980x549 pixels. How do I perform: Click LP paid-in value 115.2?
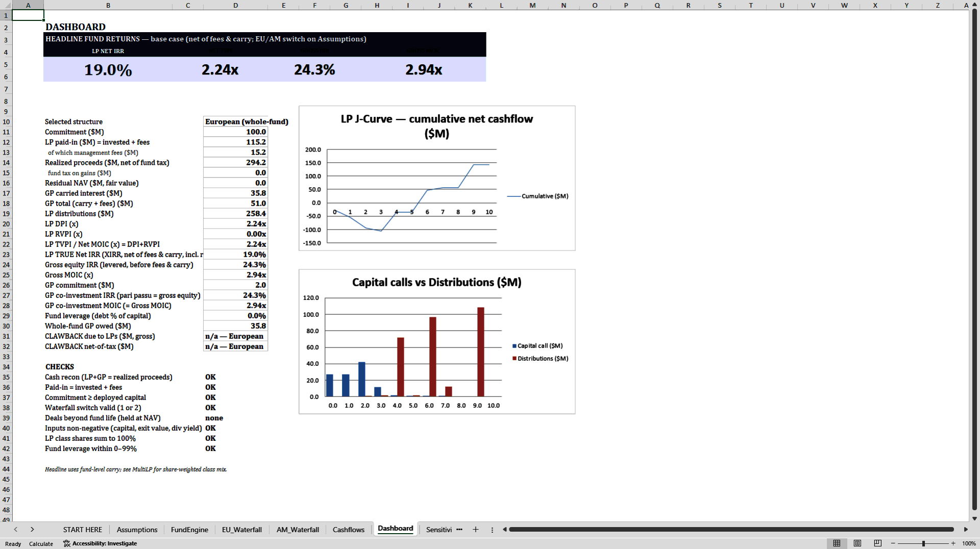[235, 142]
